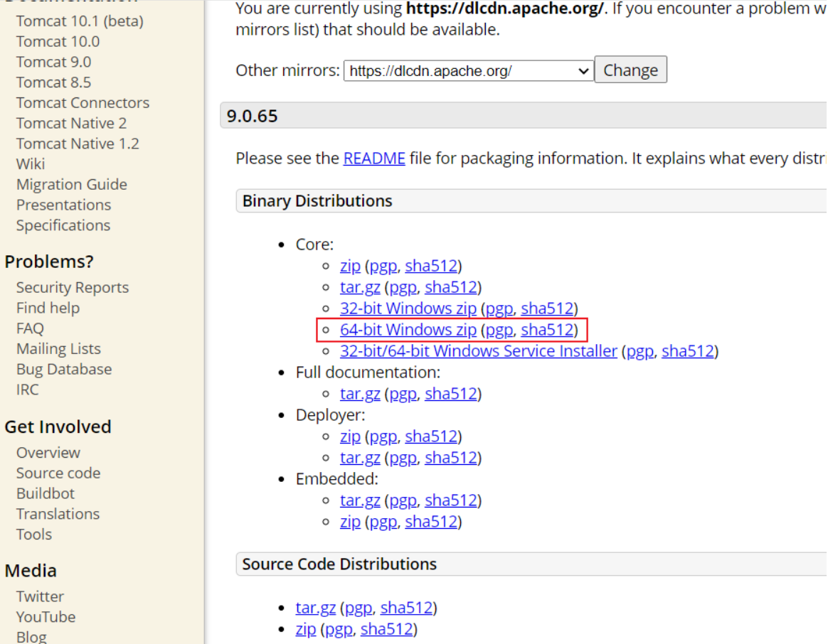The height and width of the screenshot is (644, 833).
Task: Open Tools link
Action: pyautogui.click(x=34, y=534)
